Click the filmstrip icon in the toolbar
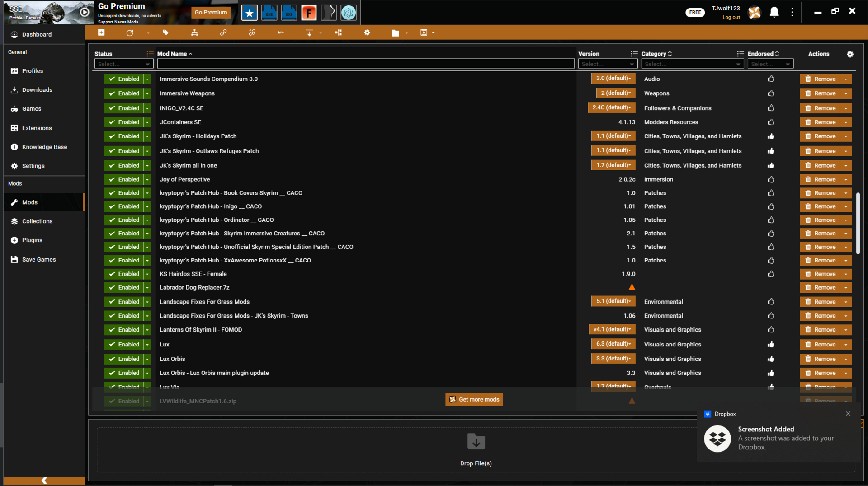The image size is (868, 486). pos(424,33)
